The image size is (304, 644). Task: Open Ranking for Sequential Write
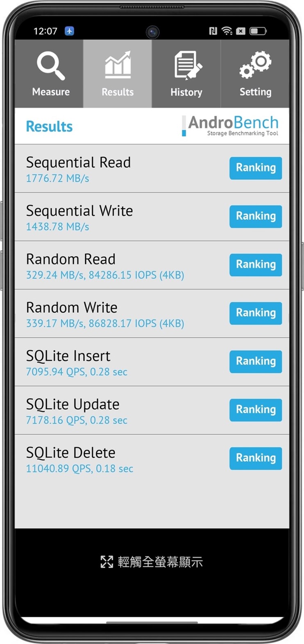(256, 216)
